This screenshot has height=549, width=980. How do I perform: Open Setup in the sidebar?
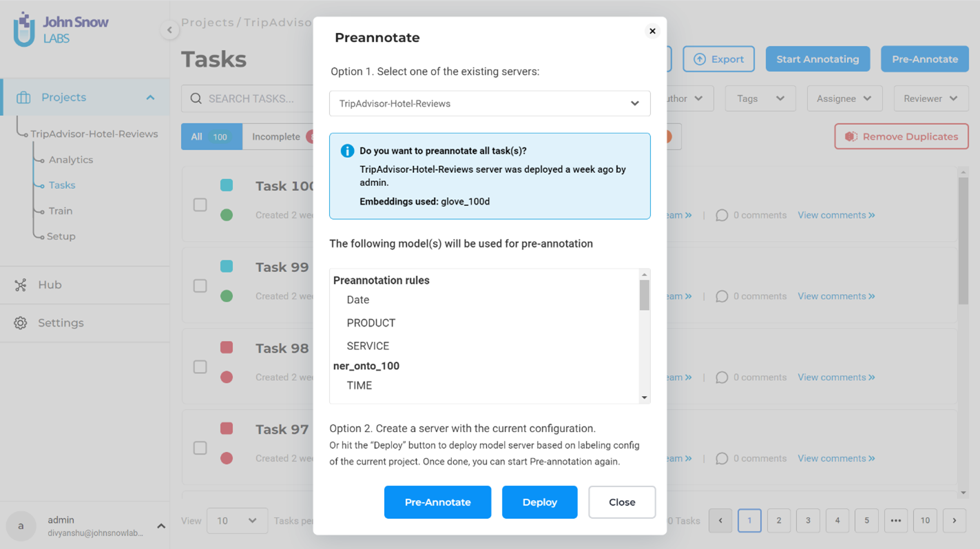click(x=61, y=236)
